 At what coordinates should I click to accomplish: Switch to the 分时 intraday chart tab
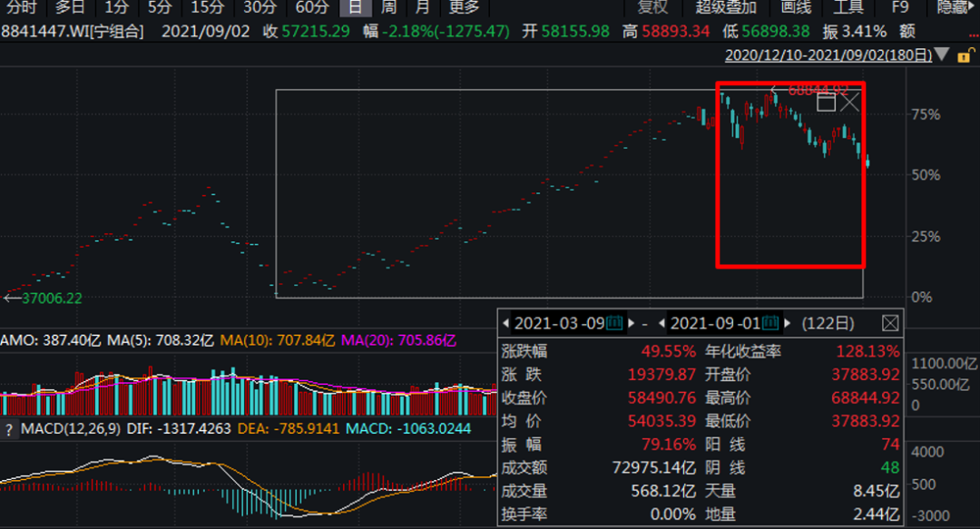pyautogui.click(x=21, y=7)
